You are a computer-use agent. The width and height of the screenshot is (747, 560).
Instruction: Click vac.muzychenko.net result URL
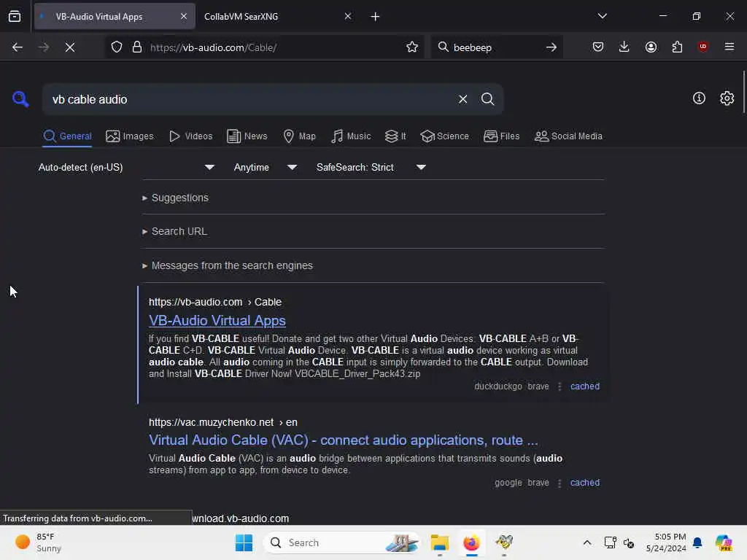223,422
